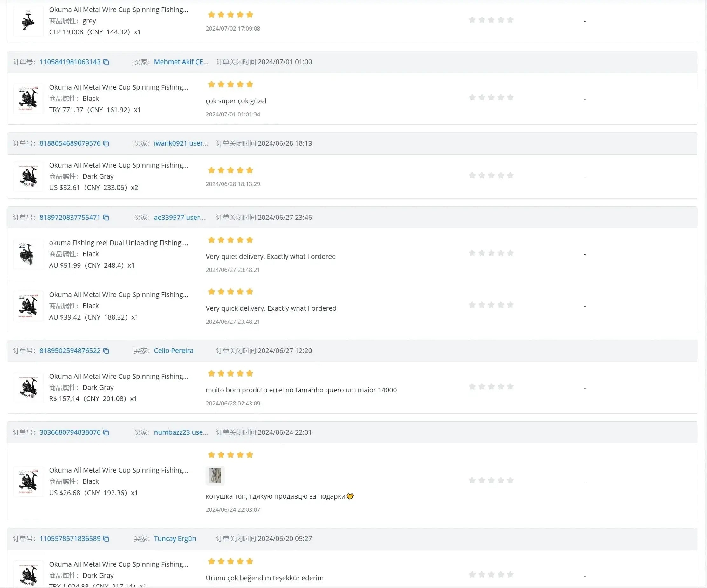Open order 3036680794838076 details link

70,432
